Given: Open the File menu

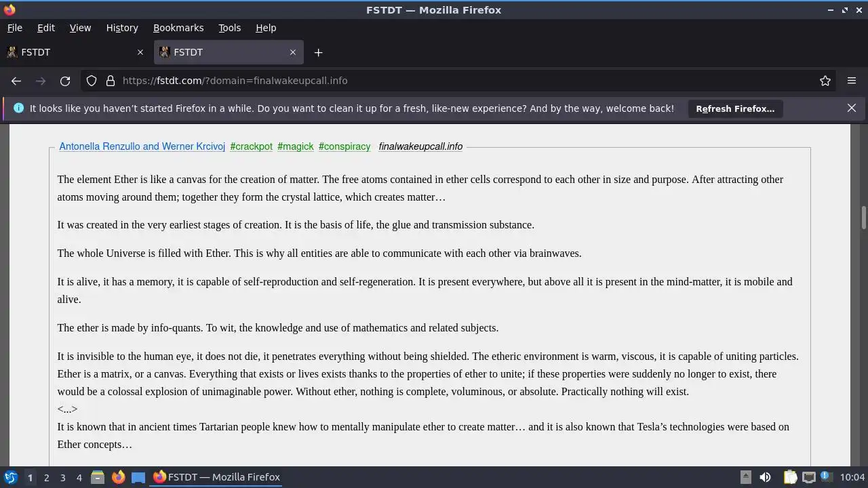Looking at the screenshot, I should pos(15,28).
